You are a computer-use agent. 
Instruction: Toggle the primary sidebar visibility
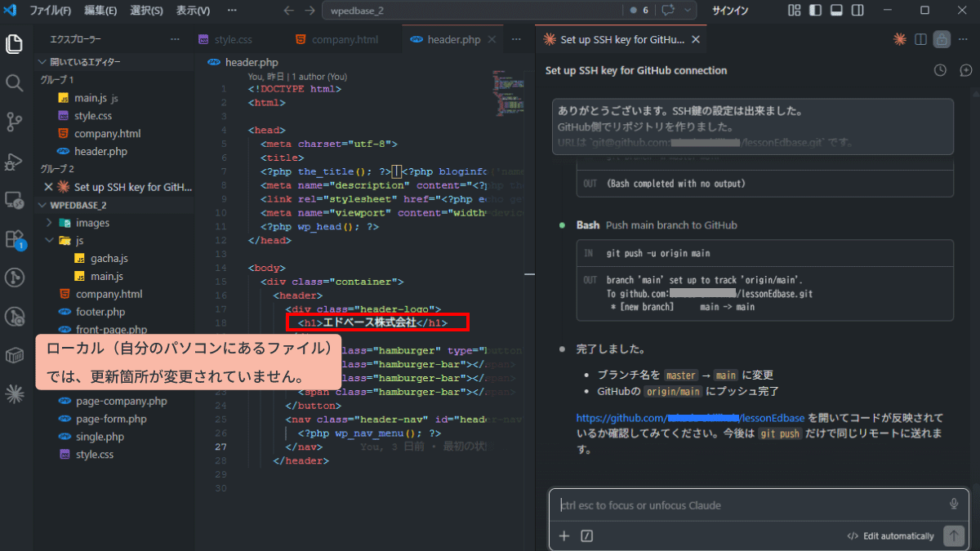[815, 11]
